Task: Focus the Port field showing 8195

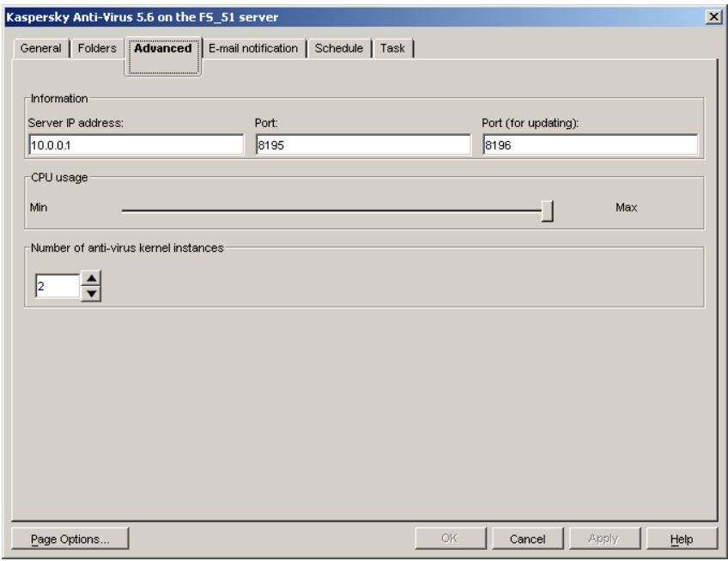Action: tap(363, 145)
